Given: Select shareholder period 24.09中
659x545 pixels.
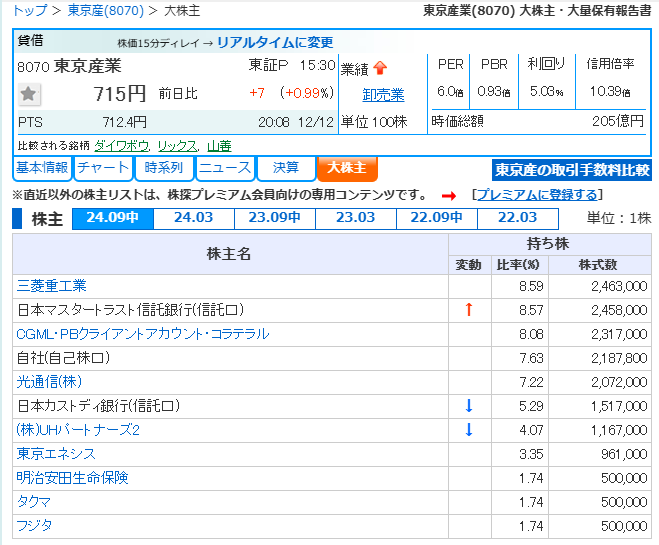Looking at the screenshot, I should coord(113,218).
